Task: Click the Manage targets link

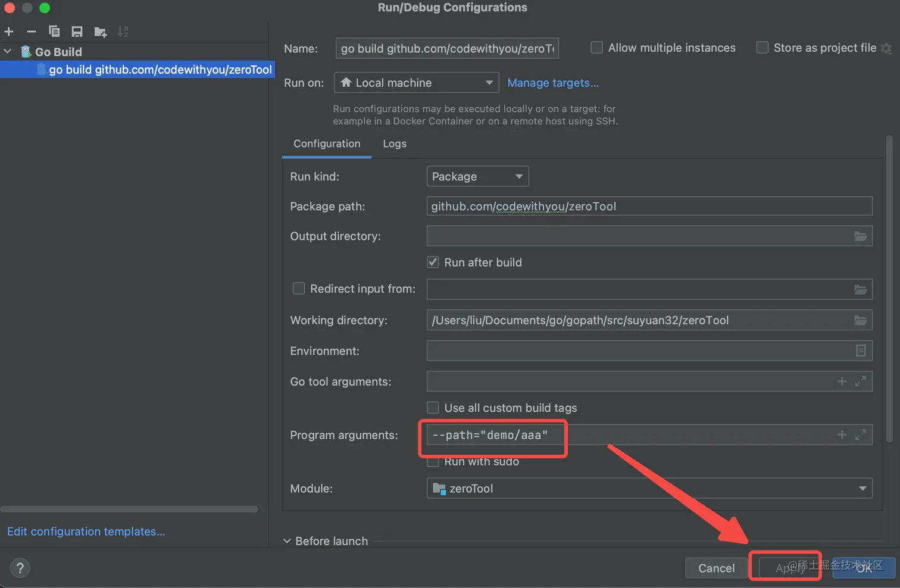Action: (x=553, y=83)
